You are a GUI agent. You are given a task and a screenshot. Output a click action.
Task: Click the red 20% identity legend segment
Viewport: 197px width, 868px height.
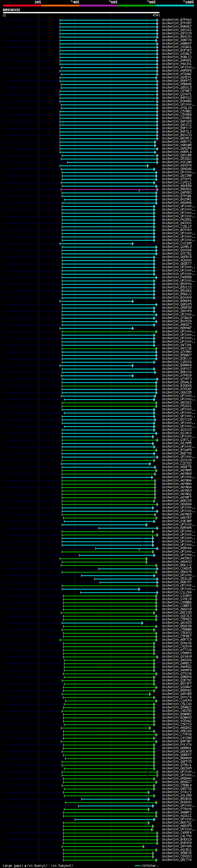point(22,6)
